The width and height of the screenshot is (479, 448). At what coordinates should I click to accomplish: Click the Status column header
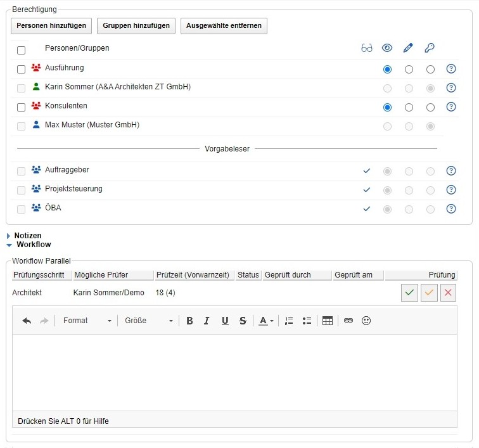tap(248, 275)
